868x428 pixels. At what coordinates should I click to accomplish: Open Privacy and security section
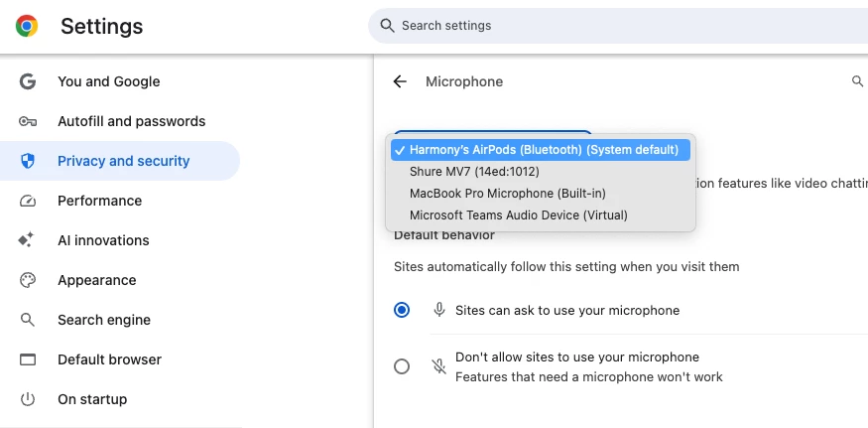click(120, 161)
